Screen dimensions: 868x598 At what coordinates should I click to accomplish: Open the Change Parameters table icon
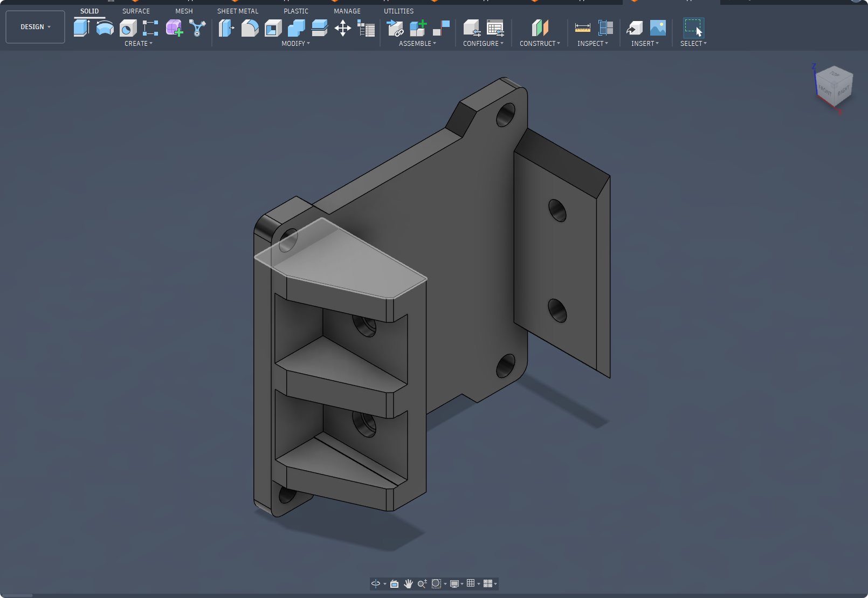click(x=366, y=28)
